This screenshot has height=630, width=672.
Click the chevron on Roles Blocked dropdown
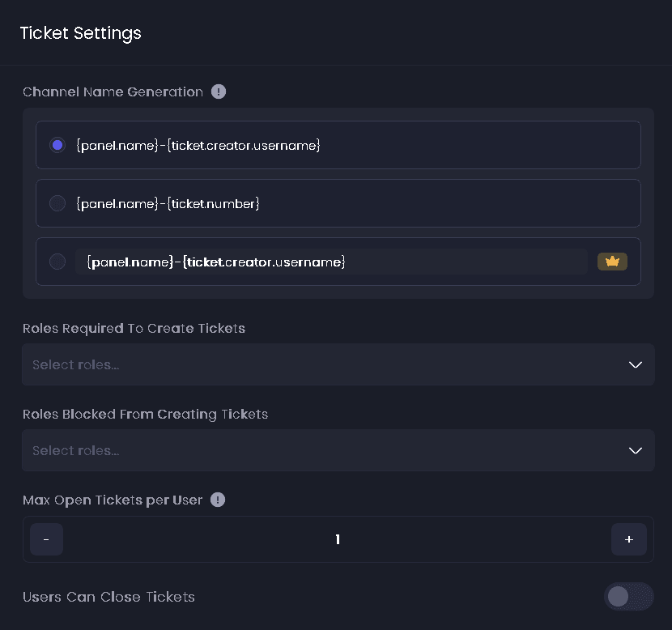(635, 450)
